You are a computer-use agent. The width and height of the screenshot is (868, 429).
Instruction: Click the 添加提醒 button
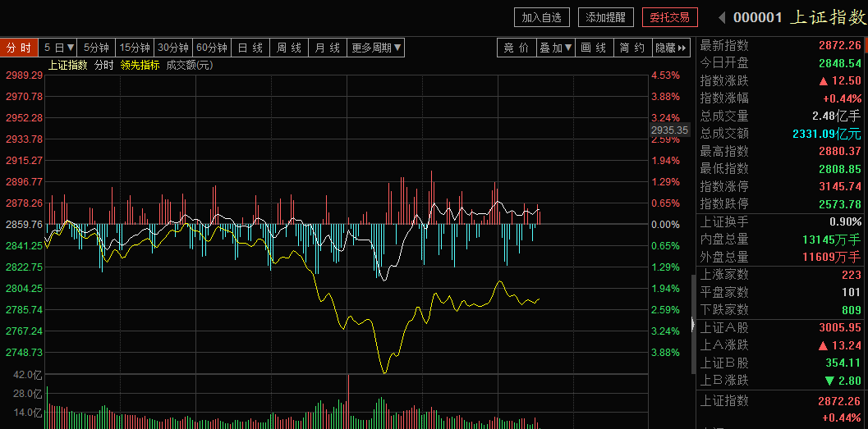coord(605,17)
